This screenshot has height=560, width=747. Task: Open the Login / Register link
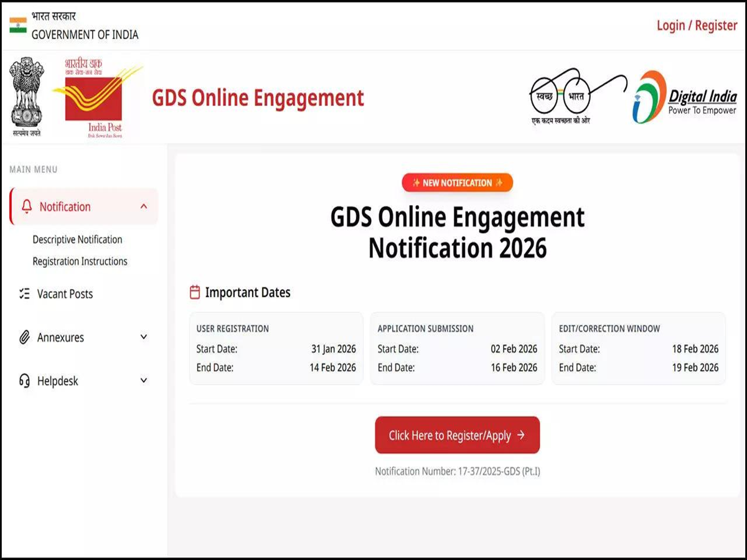point(696,26)
